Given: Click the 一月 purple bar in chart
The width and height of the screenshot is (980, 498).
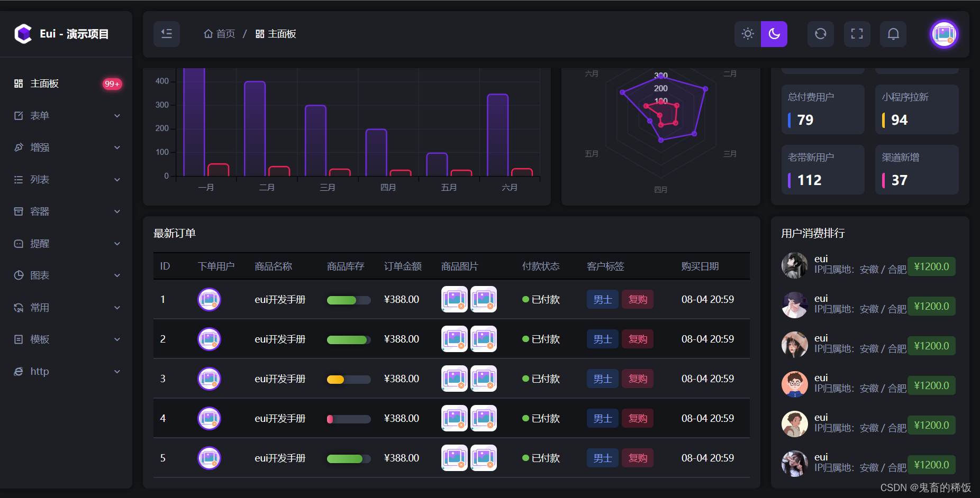Looking at the screenshot, I should [194, 122].
